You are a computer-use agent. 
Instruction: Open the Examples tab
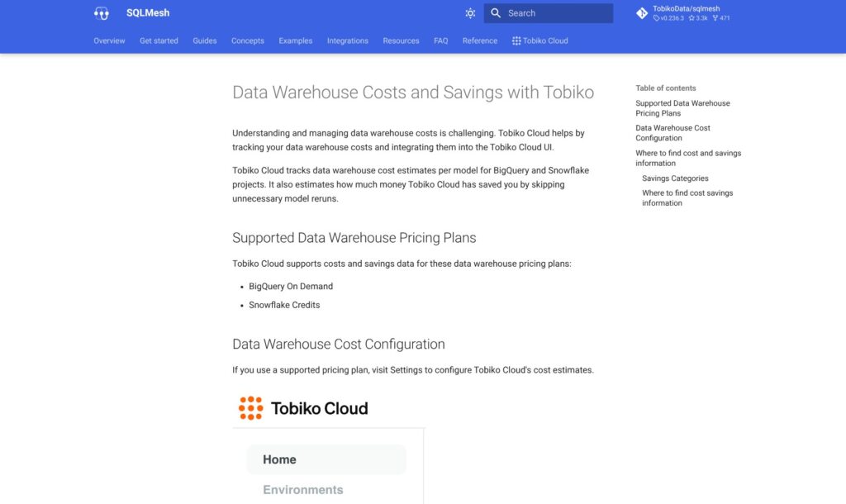[x=296, y=41]
